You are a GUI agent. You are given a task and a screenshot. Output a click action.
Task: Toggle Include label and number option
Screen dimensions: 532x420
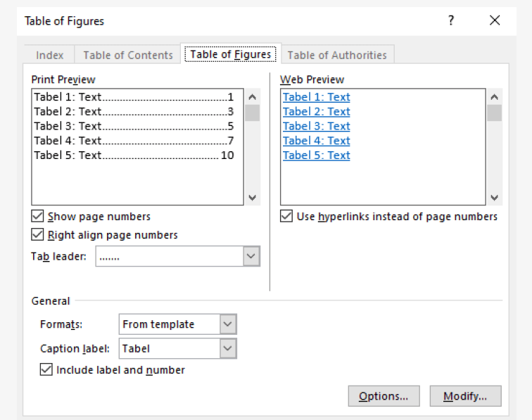(46, 369)
